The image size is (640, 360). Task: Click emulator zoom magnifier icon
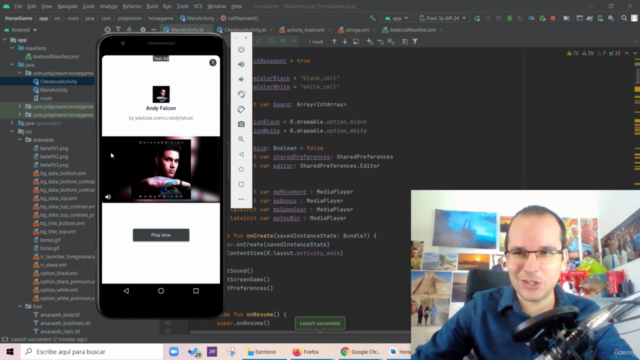pyautogui.click(x=241, y=139)
